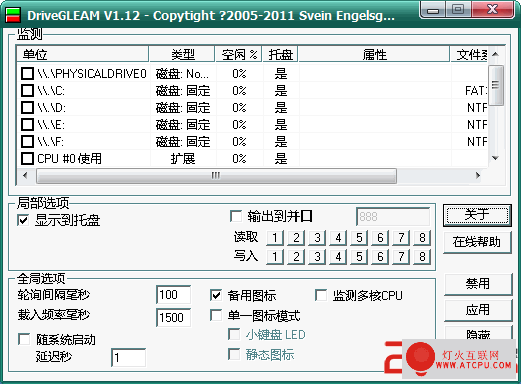Check the \\.\E: drive checkbox
The width and height of the screenshot is (521, 384).
[x=27, y=125]
